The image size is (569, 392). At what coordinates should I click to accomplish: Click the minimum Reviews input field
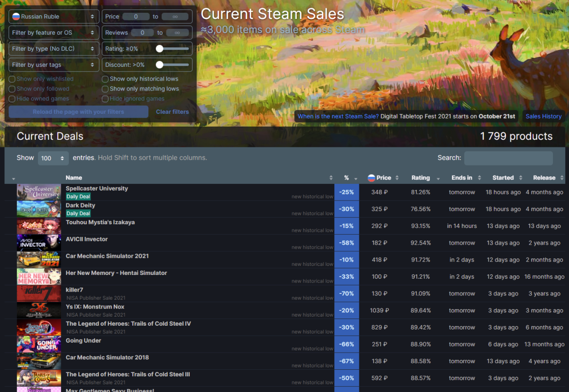[142, 33]
